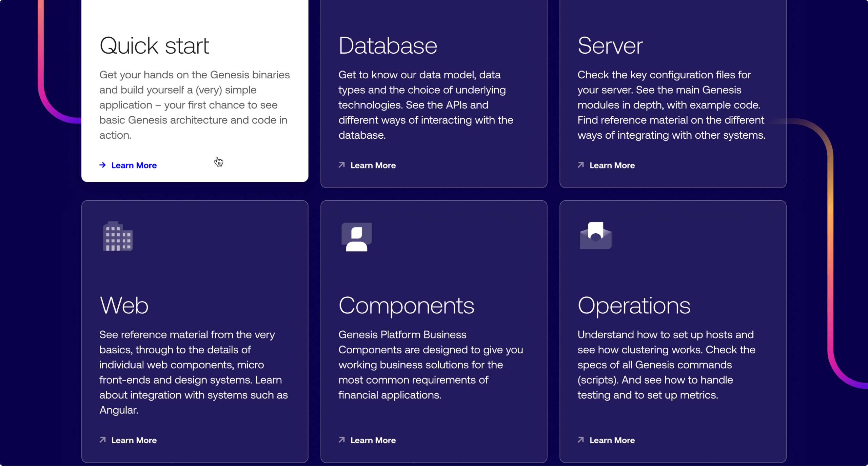Follow Learn More link under Server

click(x=612, y=166)
